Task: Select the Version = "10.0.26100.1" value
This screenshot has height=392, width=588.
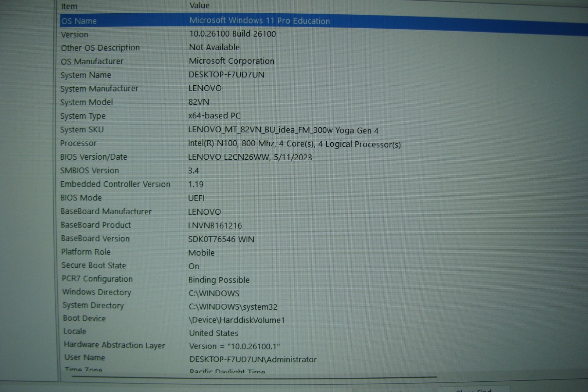Action: pyautogui.click(x=234, y=346)
